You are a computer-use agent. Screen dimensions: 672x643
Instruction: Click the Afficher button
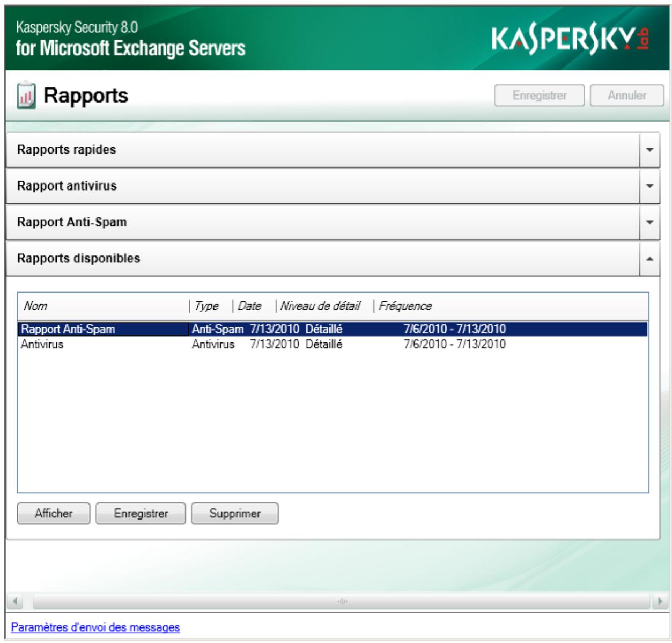coord(54,513)
